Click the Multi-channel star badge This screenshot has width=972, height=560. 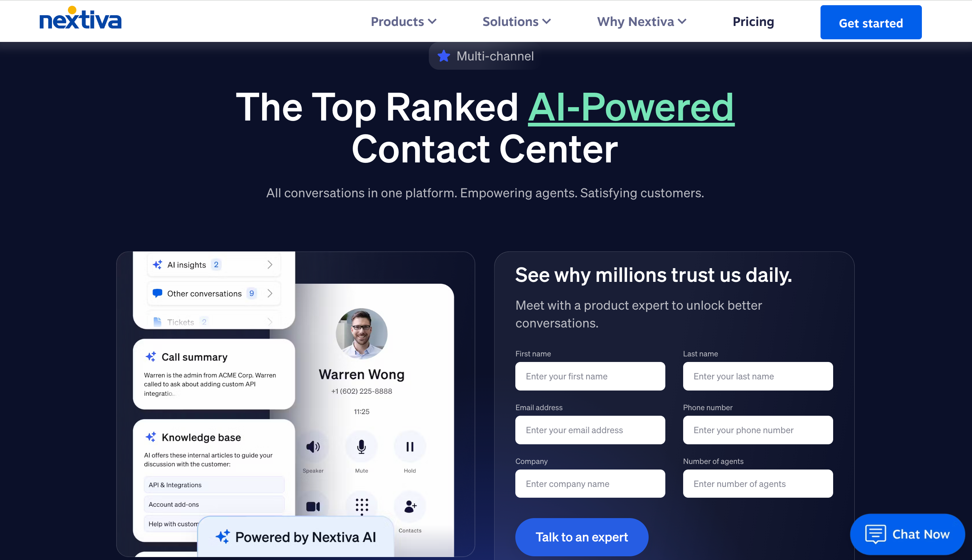tap(485, 56)
